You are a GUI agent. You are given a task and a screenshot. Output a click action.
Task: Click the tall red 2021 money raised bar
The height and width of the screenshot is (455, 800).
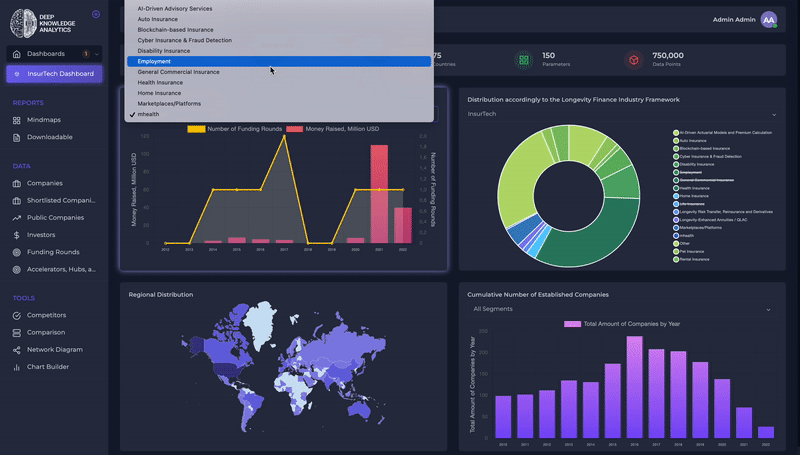tap(379, 194)
